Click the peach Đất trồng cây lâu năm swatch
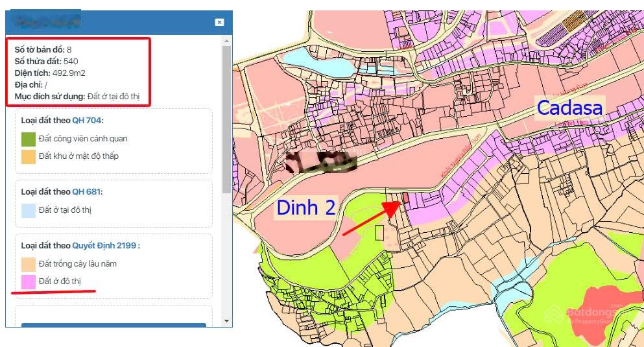Image resolution: width=644 pixels, height=347 pixels. coord(29,264)
